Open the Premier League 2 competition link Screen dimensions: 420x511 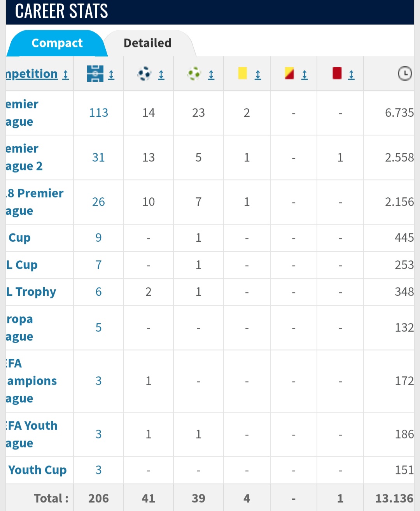coord(24,157)
